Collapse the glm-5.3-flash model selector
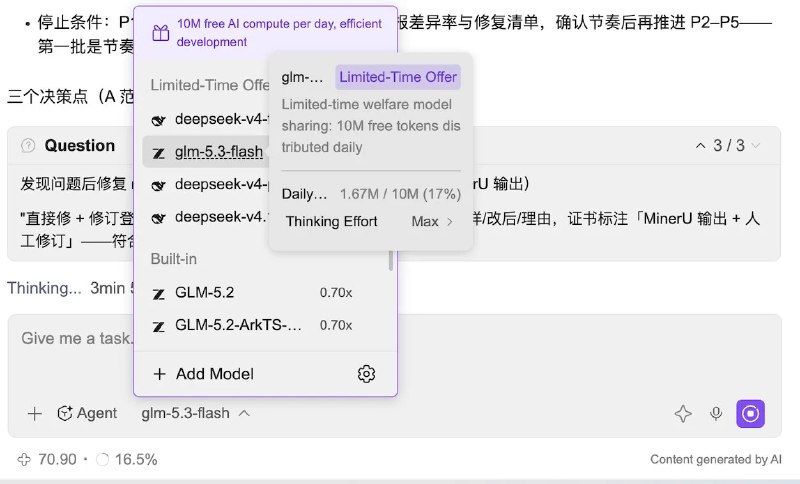 [x=196, y=413]
